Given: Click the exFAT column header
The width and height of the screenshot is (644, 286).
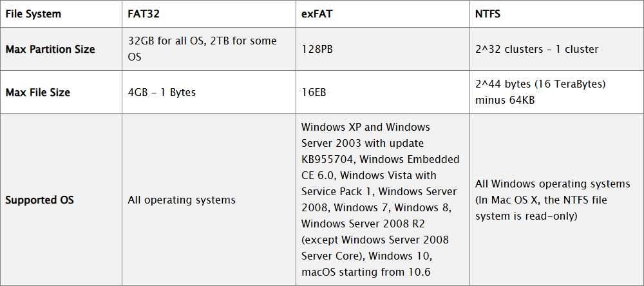Looking at the screenshot, I should tap(316, 13).
